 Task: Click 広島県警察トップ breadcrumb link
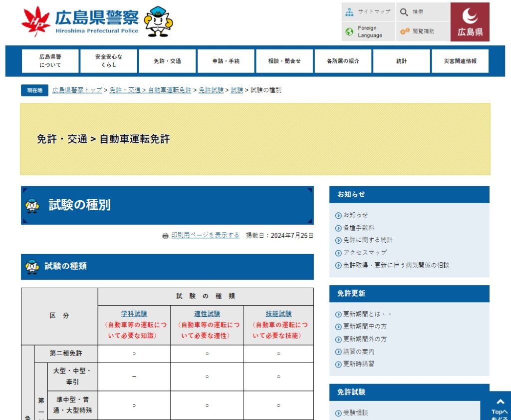pos(77,90)
